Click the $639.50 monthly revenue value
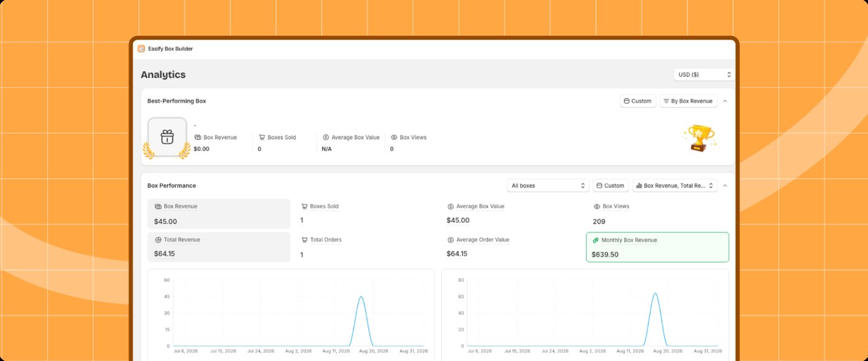This screenshot has width=868, height=361. (x=605, y=254)
